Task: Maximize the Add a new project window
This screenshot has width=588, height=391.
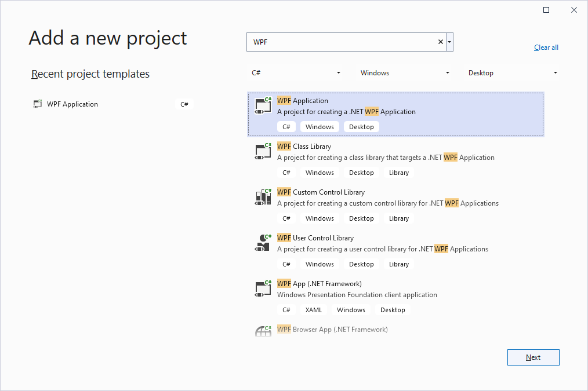Action: point(546,10)
